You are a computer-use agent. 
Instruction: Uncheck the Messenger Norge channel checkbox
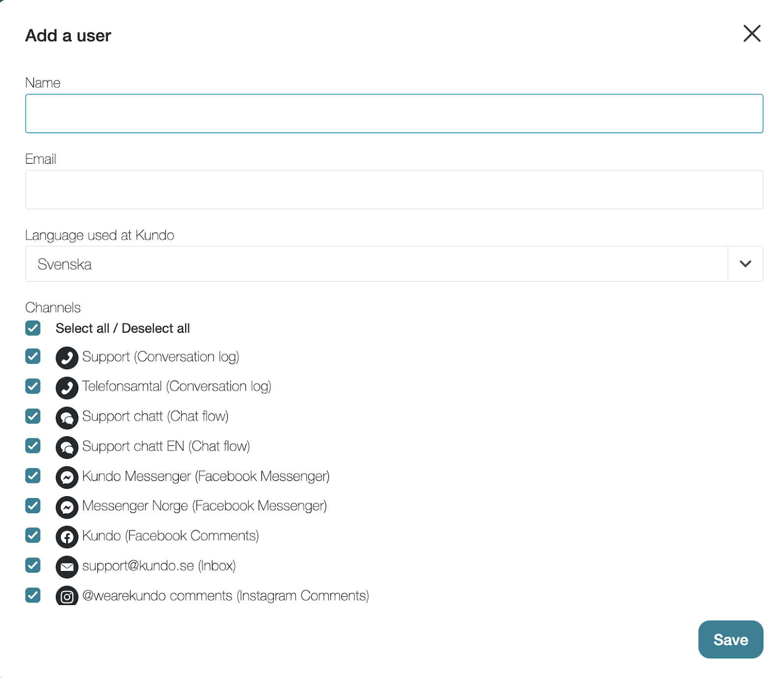pos(33,505)
